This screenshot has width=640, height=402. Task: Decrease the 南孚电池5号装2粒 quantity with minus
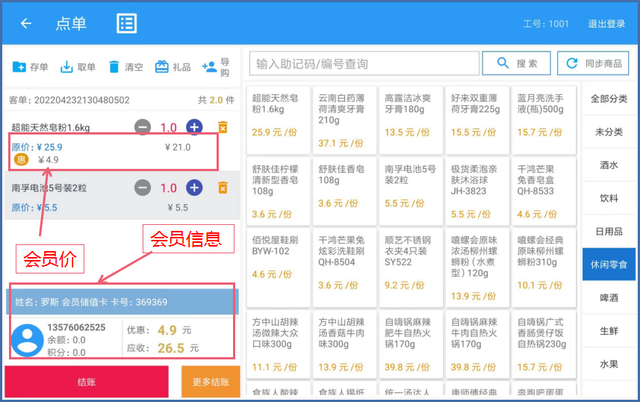coord(142,188)
